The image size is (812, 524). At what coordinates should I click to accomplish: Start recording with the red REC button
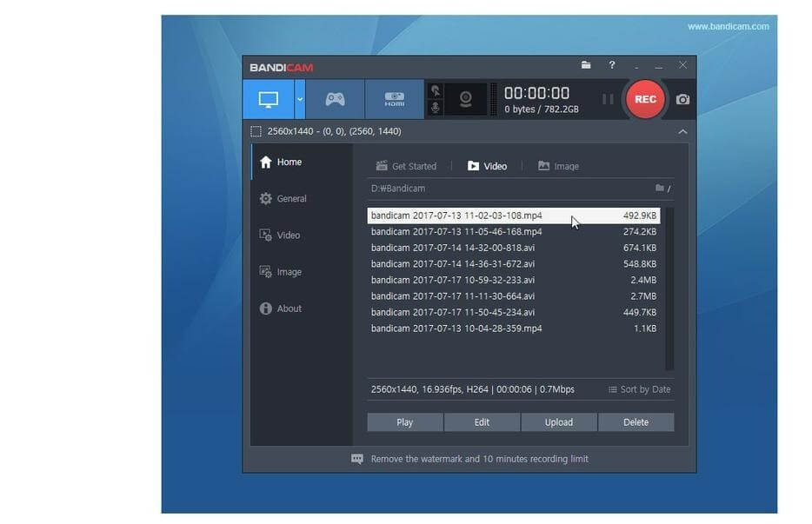(x=645, y=99)
